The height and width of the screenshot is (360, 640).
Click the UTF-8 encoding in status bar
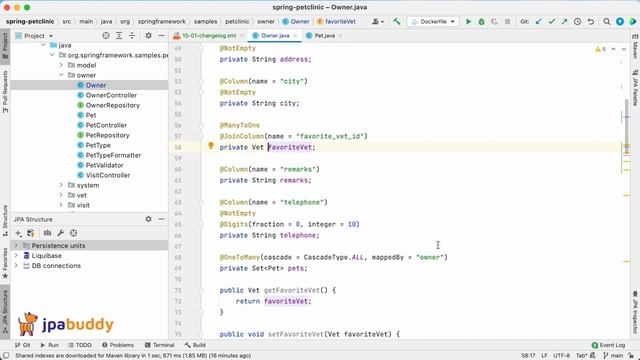(562, 356)
